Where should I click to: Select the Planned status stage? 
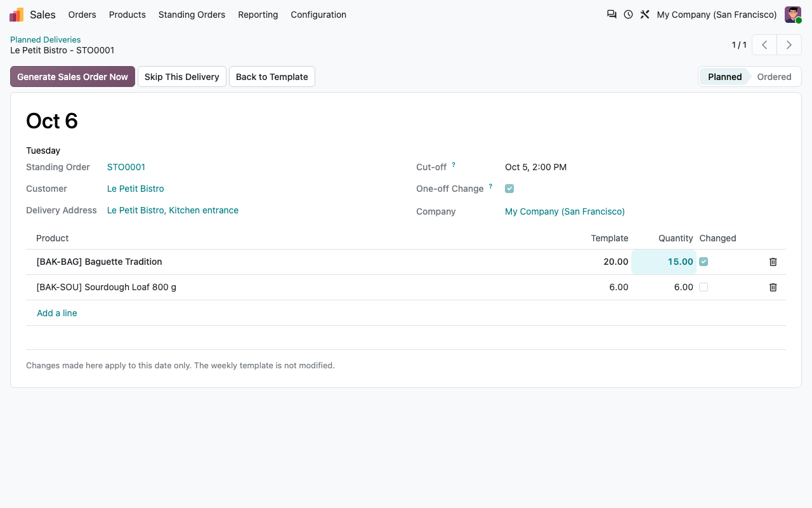pos(725,77)
